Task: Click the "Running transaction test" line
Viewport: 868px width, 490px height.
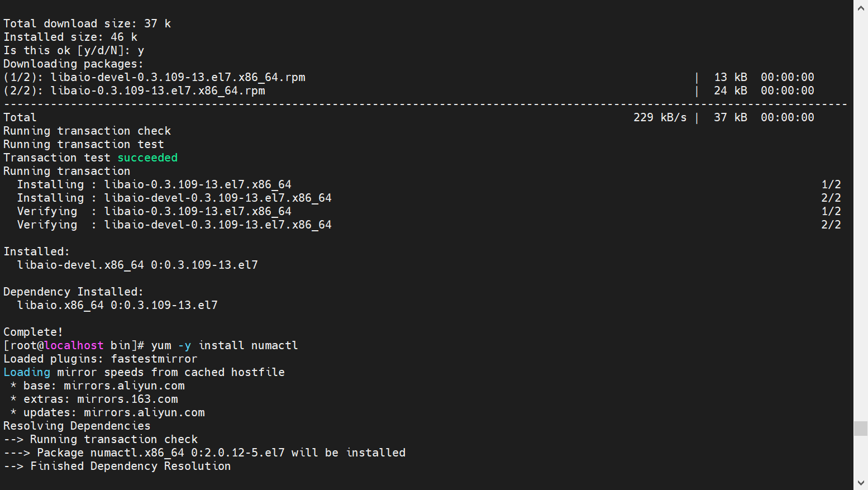Action: coord(83,144)
